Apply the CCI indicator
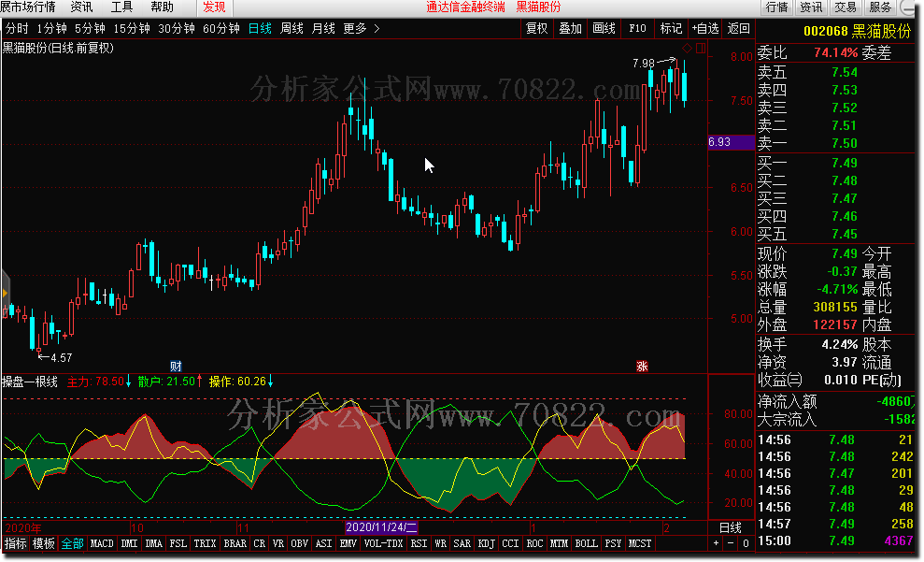 [510, 543]
